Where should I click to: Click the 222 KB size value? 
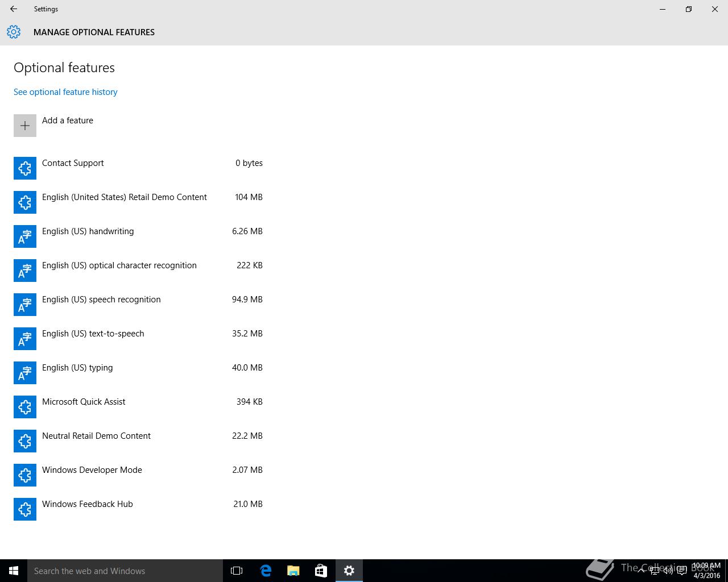tap(250, 265)
